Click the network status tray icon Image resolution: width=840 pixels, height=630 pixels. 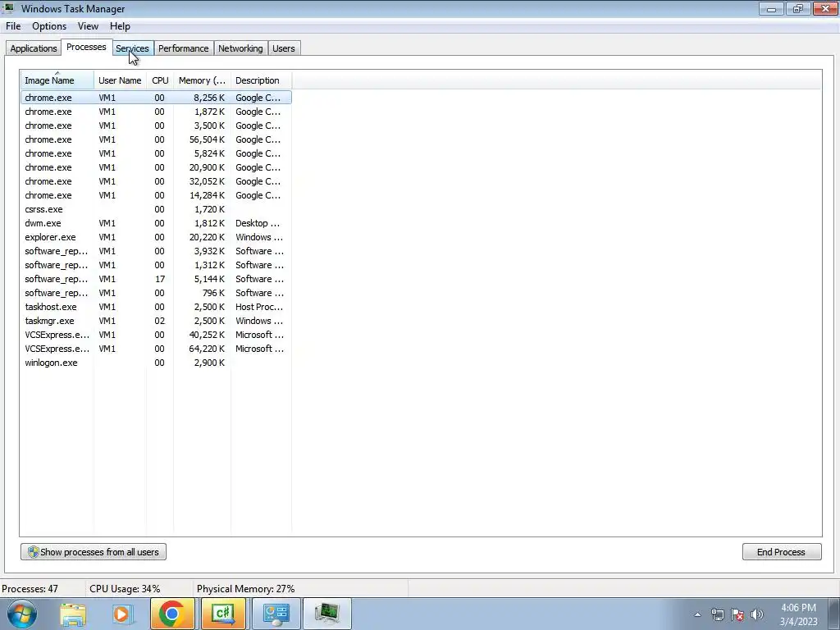[717, 614]
